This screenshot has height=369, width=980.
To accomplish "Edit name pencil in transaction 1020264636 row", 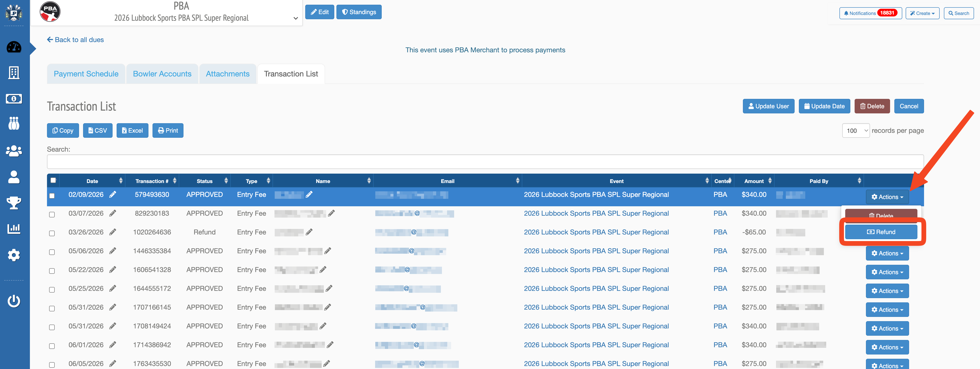I will (x=309, y=232).
